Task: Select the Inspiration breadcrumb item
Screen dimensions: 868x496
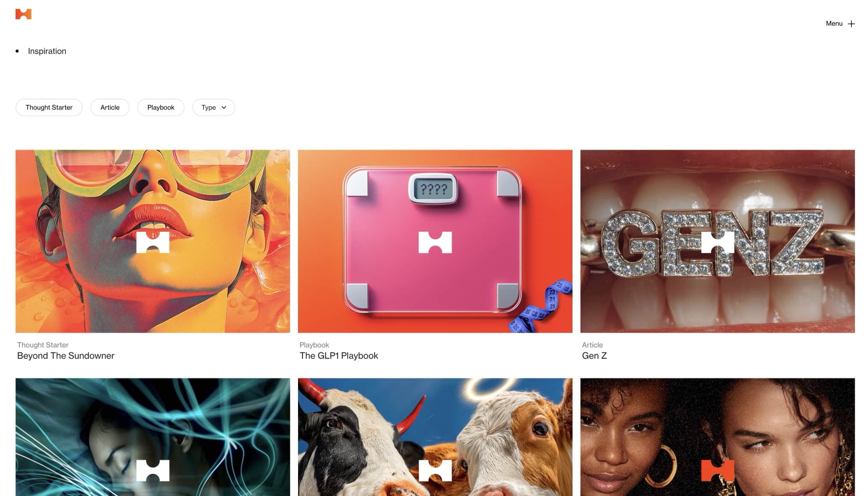Action: [x=47, y=51]
